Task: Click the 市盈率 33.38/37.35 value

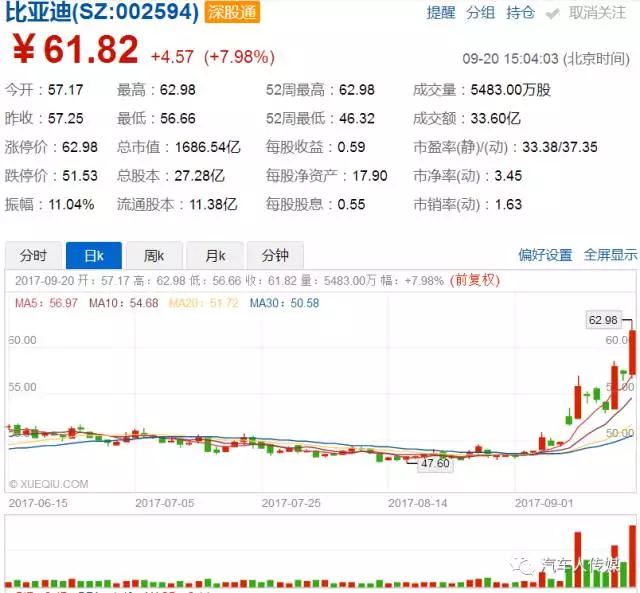Action: click(505, 147)
